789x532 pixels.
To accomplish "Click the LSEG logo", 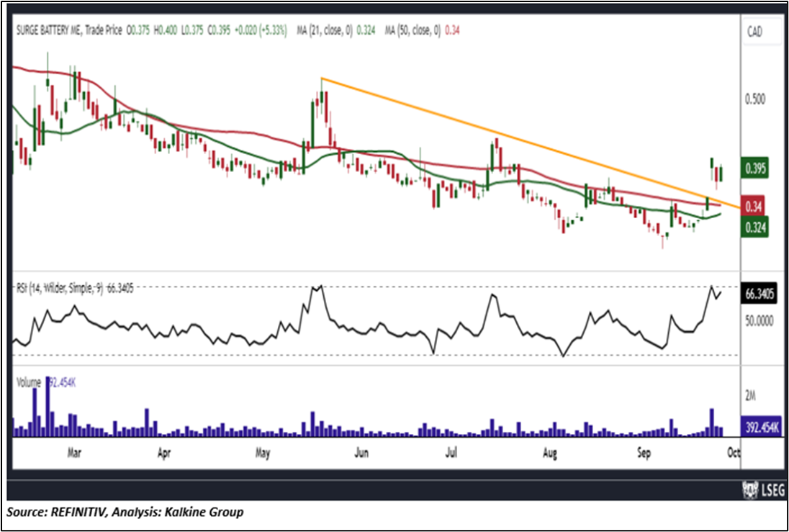I will point(762,490).
